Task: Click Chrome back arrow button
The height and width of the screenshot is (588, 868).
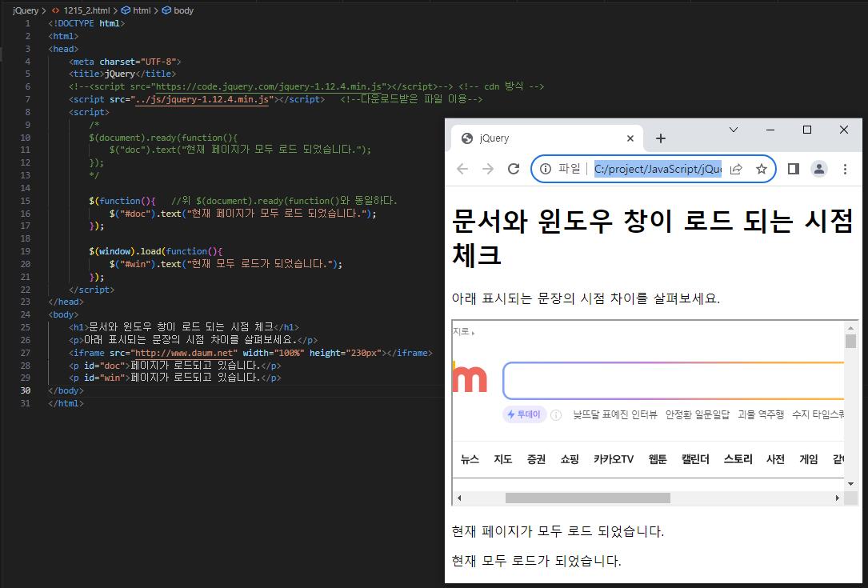Action: coord(462,169)
